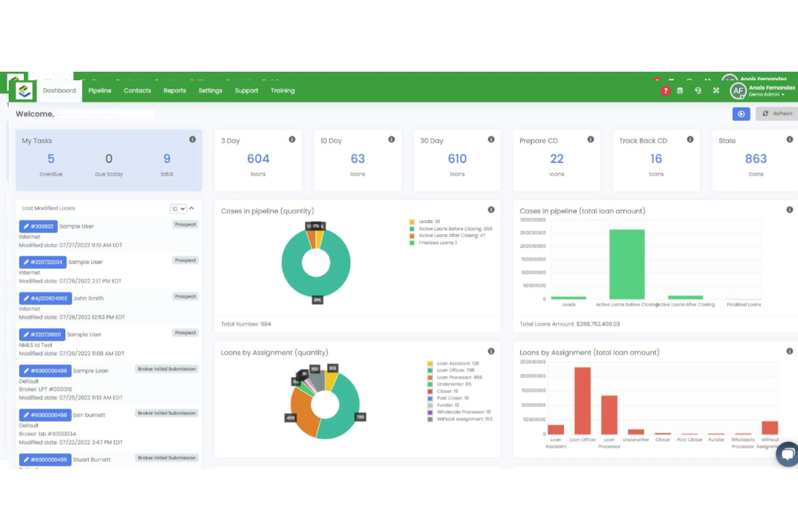Edit loan #220722004
This screenshot has width=798, height=532.
(43, 262)
